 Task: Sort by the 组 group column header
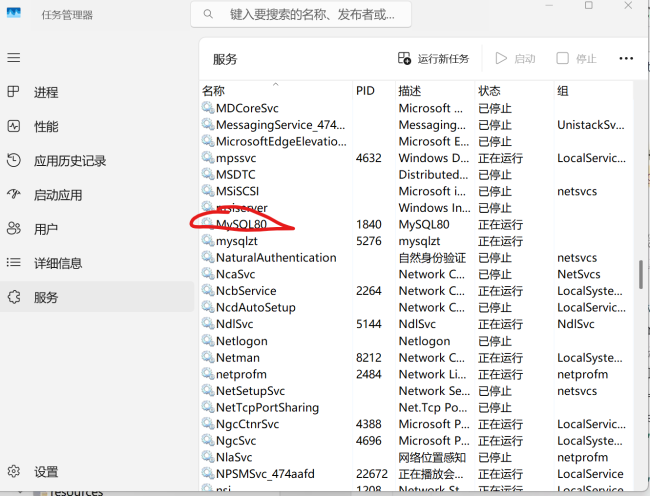tap(594, 90)
